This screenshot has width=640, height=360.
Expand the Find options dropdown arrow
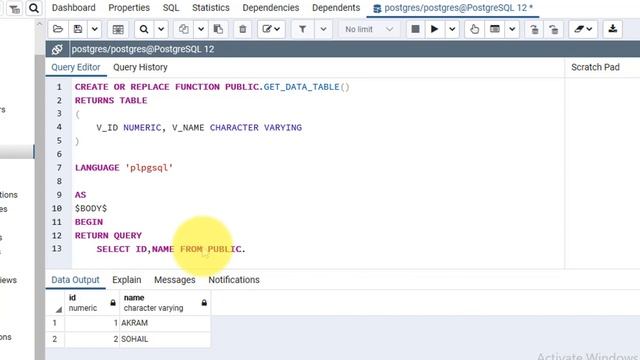click(x=161, y=29)
